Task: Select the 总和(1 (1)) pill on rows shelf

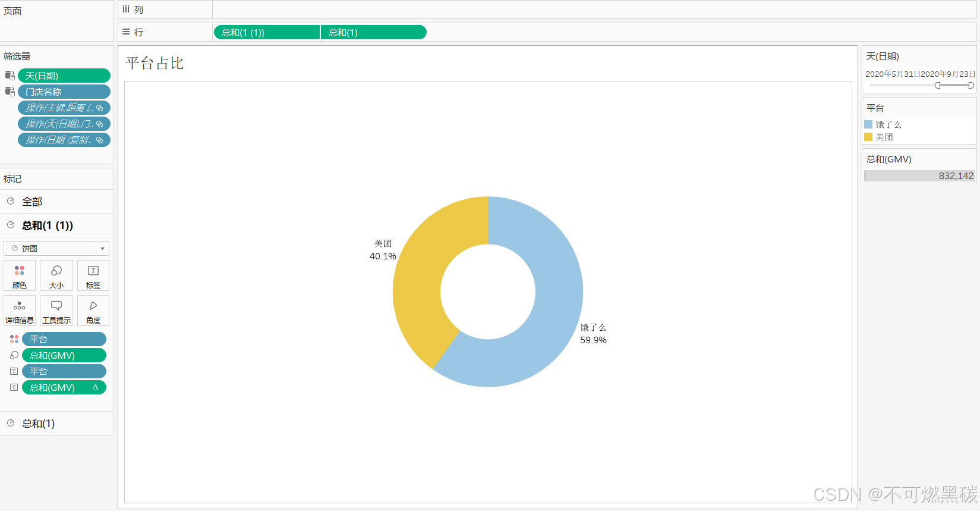Action: 266,32
